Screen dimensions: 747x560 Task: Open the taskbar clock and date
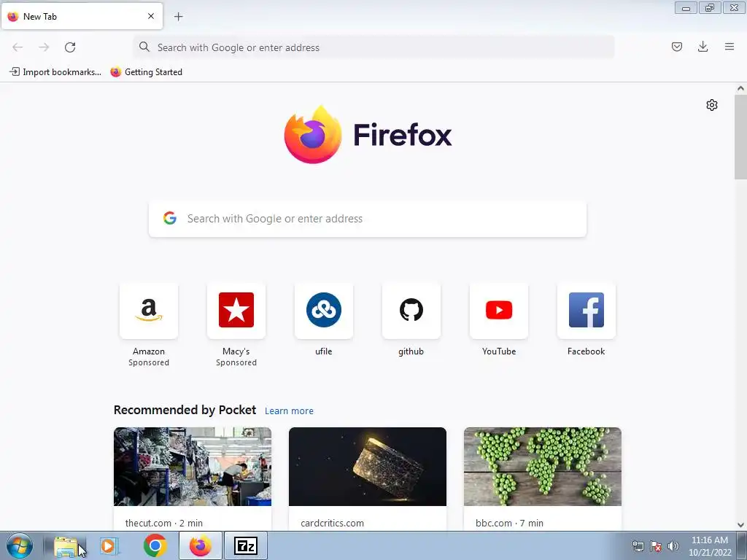coord(710,546)
